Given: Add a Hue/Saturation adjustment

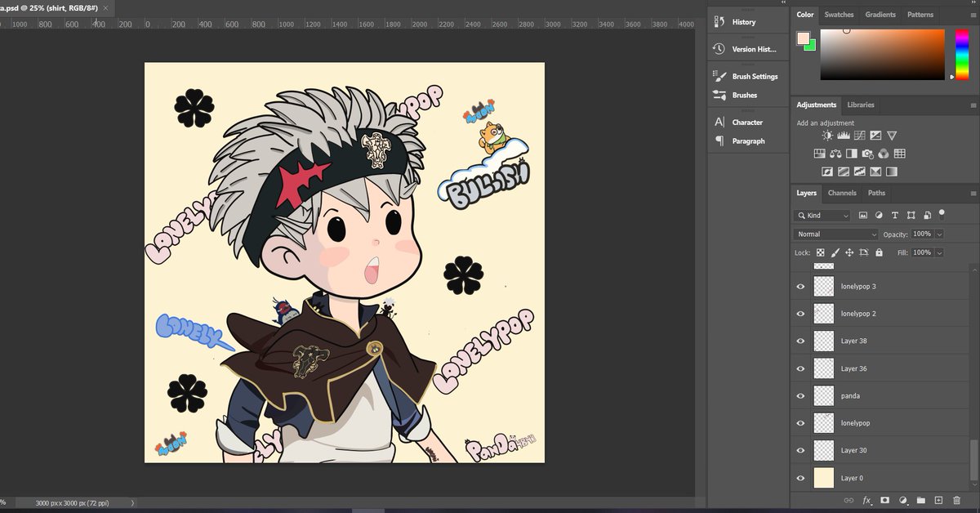Looking at the screenshot, I should pos(820,154).
